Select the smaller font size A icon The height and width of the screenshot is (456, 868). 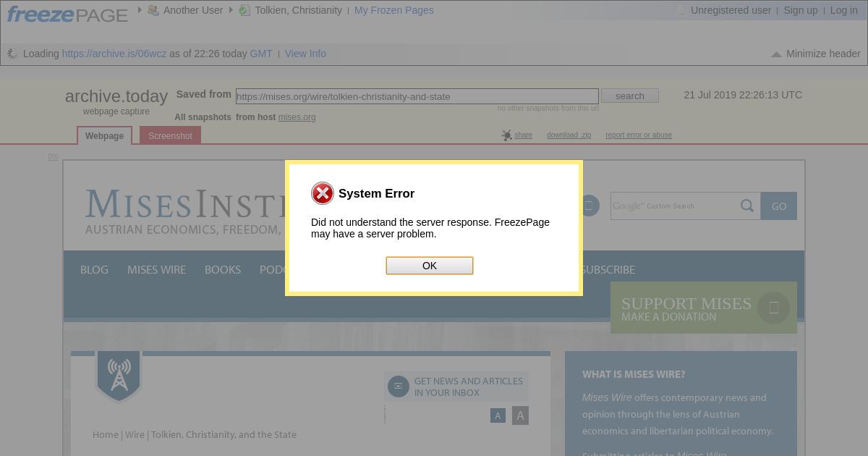coord(498,415)
